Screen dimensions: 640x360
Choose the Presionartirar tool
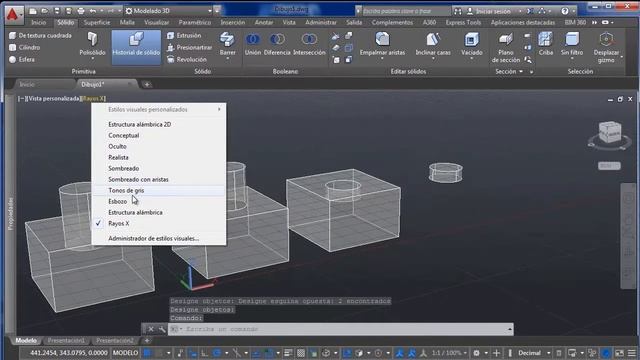pos(189,48)
